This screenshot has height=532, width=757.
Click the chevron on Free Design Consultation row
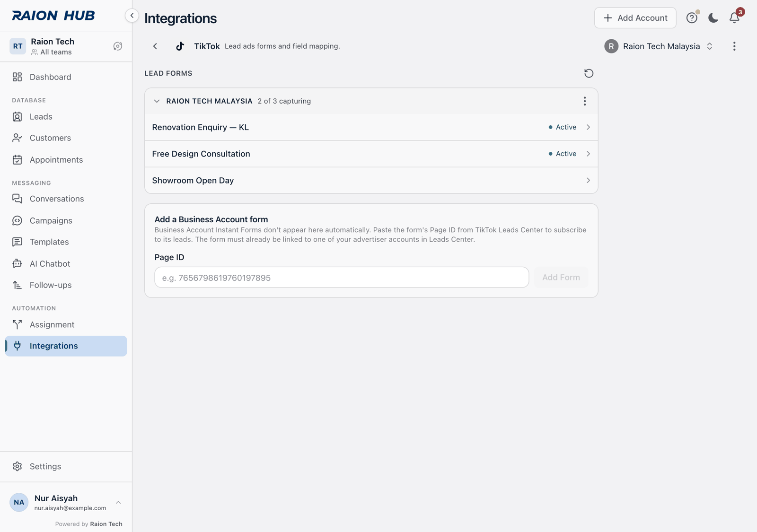(x=588, y=154)
